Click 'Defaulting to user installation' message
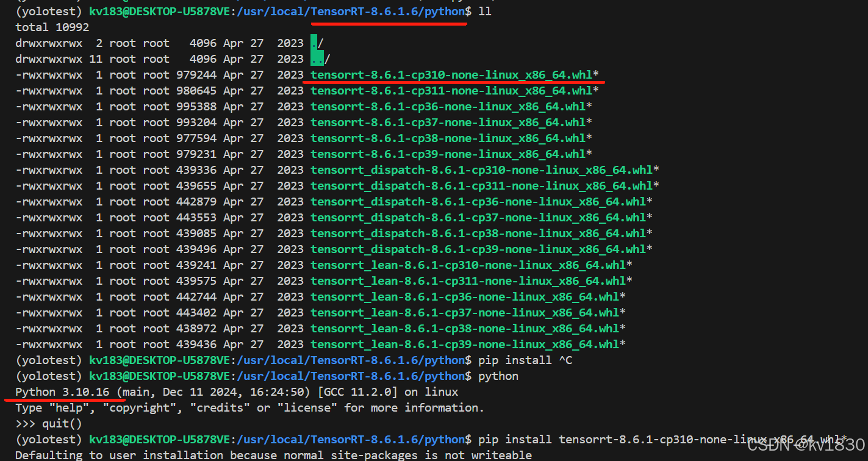868x461 pixels. click(273, 455)
